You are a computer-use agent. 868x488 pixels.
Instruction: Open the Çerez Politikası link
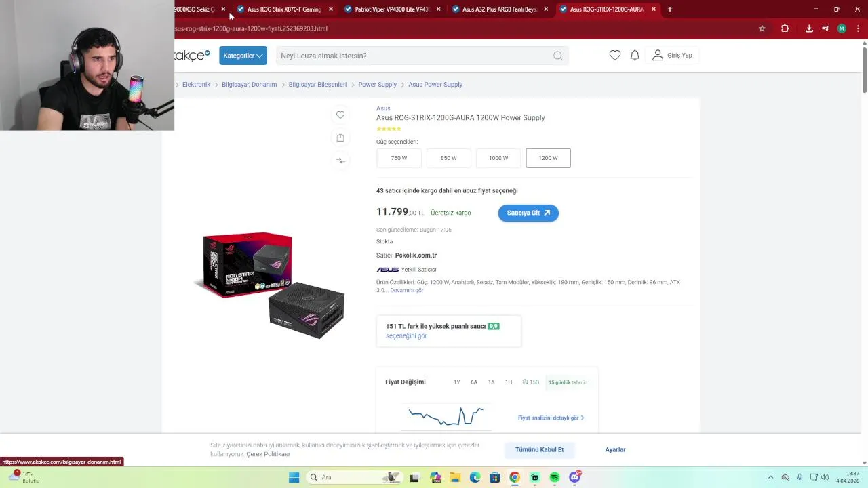pyautogui.click(x=268, y=454)
